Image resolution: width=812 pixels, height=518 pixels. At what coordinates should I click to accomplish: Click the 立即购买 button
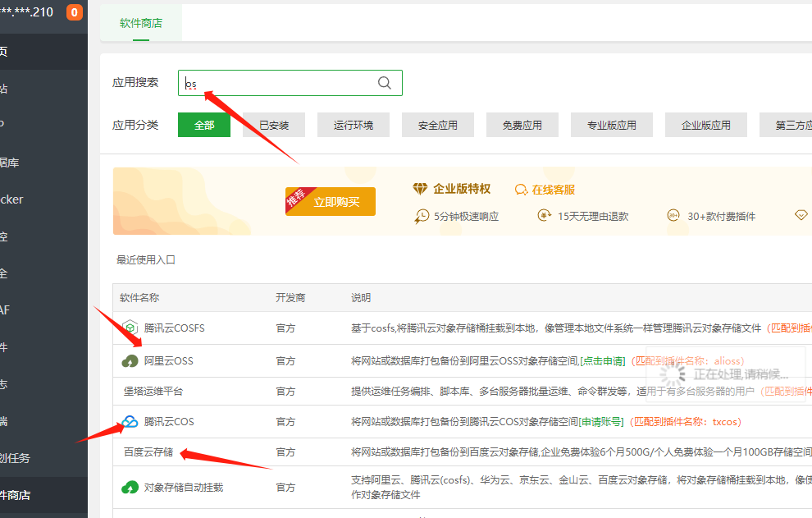[x=331, y=201]
